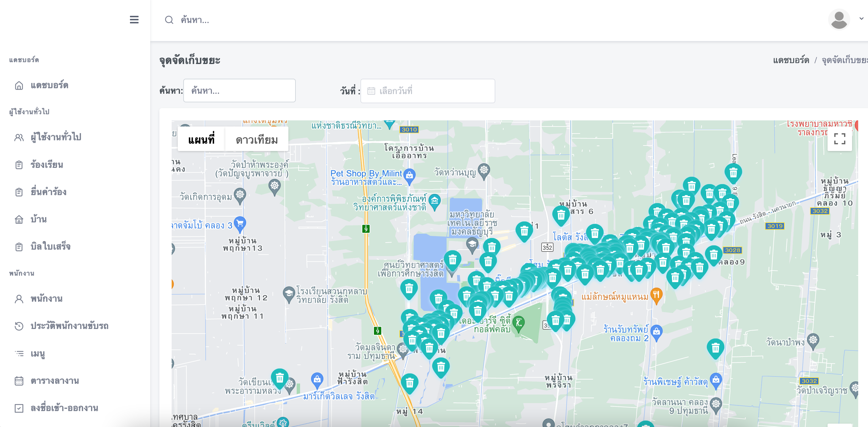This screenshot has width=868, height=427.
Task: Switch map to ดาวเทียม satellite view
Action: point(257,139)
